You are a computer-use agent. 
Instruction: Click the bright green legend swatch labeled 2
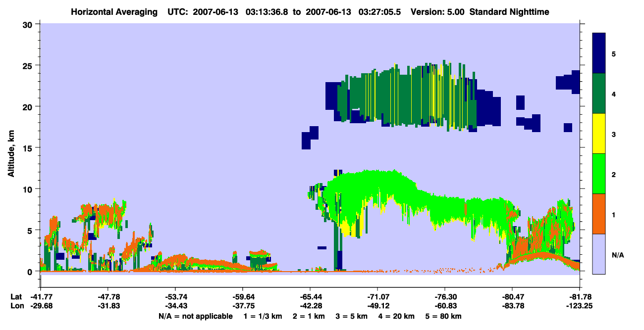tap(599, 174)
